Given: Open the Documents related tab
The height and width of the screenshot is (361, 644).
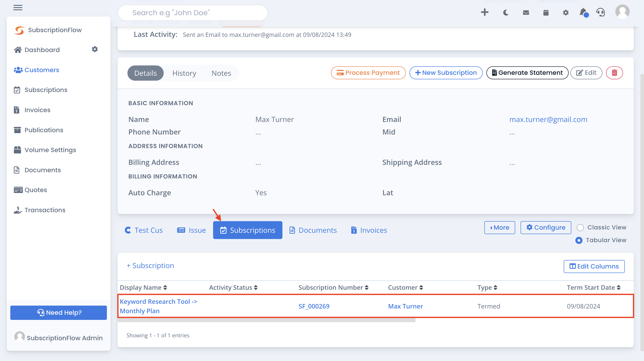Looking at the screenshot, I should pos(313,230).
